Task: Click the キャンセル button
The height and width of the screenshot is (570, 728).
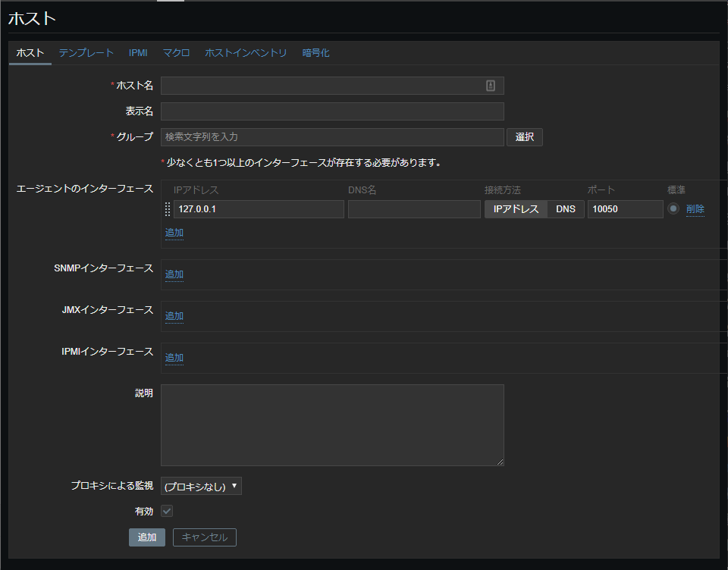Action: 205,537
